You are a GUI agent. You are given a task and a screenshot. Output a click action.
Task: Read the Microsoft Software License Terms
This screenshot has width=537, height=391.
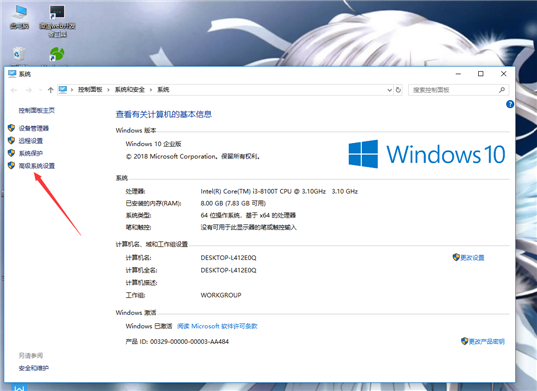tap(217, 326)
